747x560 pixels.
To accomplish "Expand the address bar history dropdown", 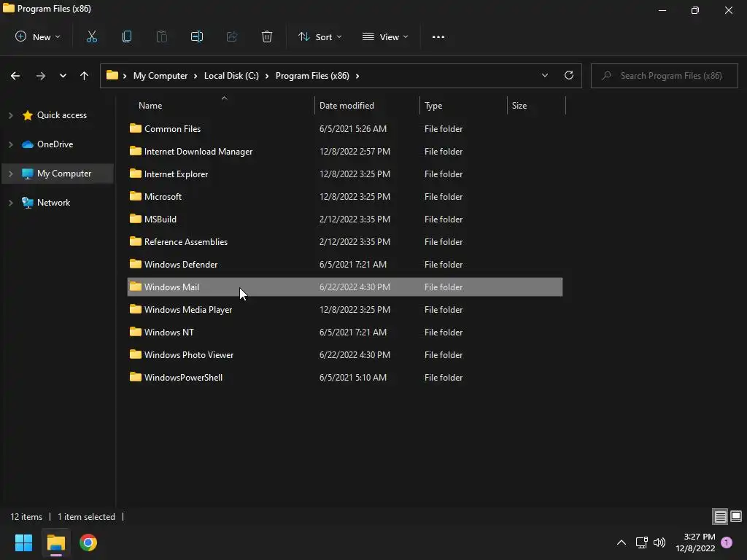I will pyautogui.click(x=544, y=75).
